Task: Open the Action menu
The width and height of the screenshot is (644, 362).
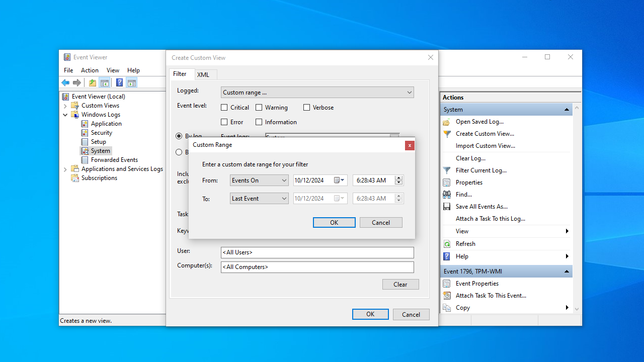Action: point(90,70)
